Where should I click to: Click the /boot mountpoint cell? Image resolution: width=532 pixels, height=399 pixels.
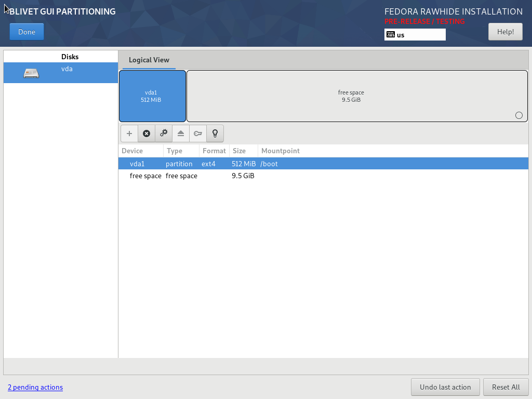tap(269, 164)
